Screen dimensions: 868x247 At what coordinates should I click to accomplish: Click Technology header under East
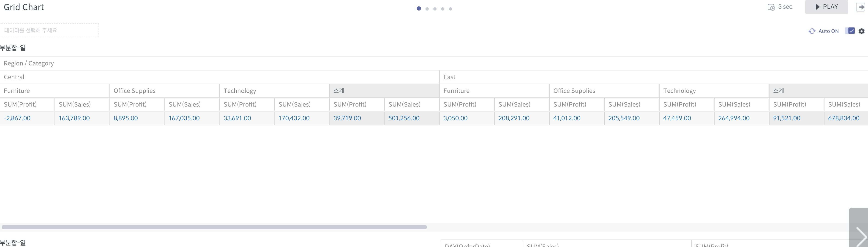tap(714, 91)
